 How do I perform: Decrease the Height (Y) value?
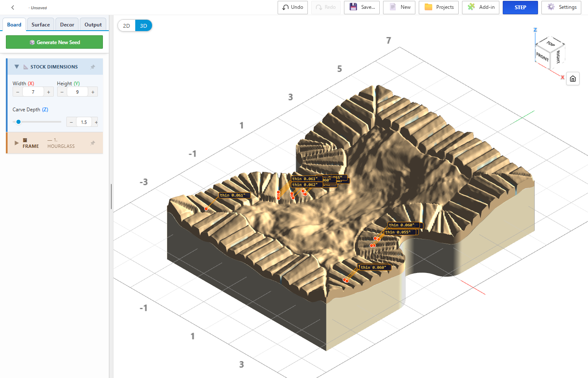(x=62, y=92)
